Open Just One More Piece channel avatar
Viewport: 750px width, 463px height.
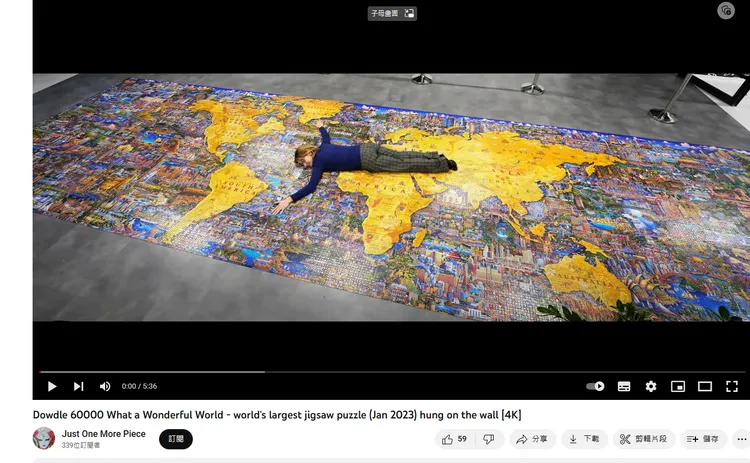[44, 439]
